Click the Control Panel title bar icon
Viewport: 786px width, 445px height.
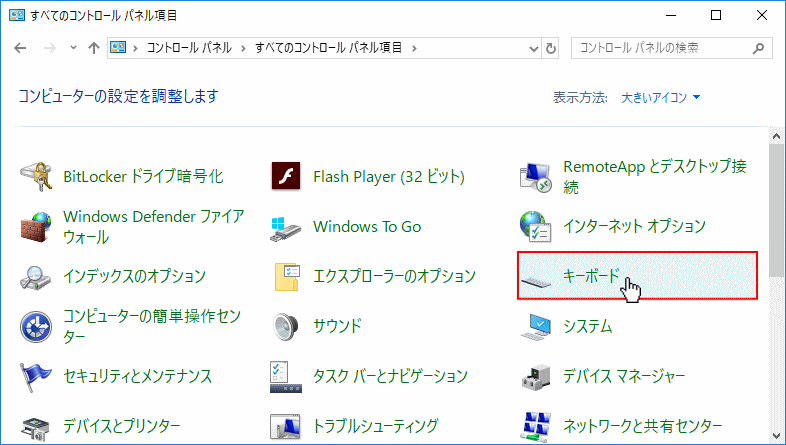pos(17,15)
